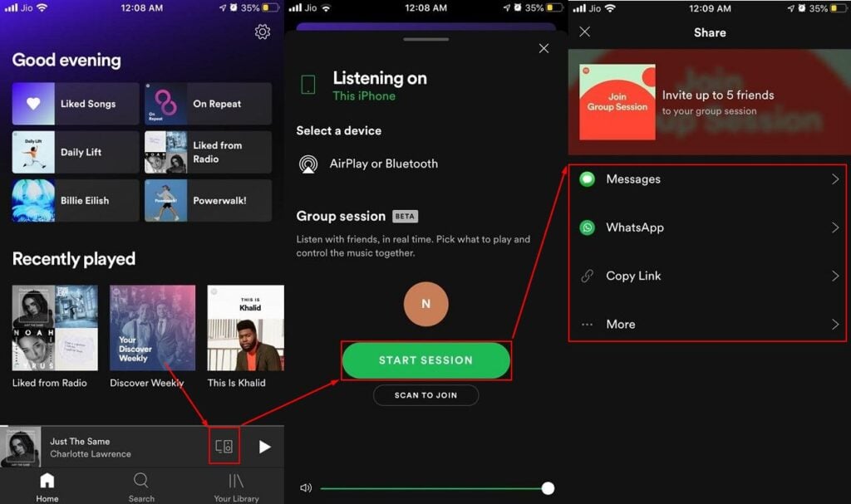Open Liked from Radio shortcut tile cover

tap(166, 152)
